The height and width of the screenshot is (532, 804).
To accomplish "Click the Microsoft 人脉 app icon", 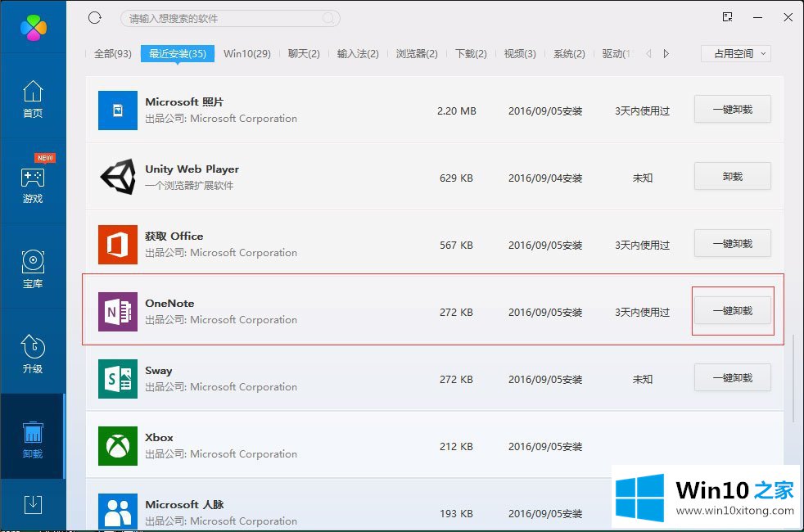I will pyautogui.click(x=118, y=512).
